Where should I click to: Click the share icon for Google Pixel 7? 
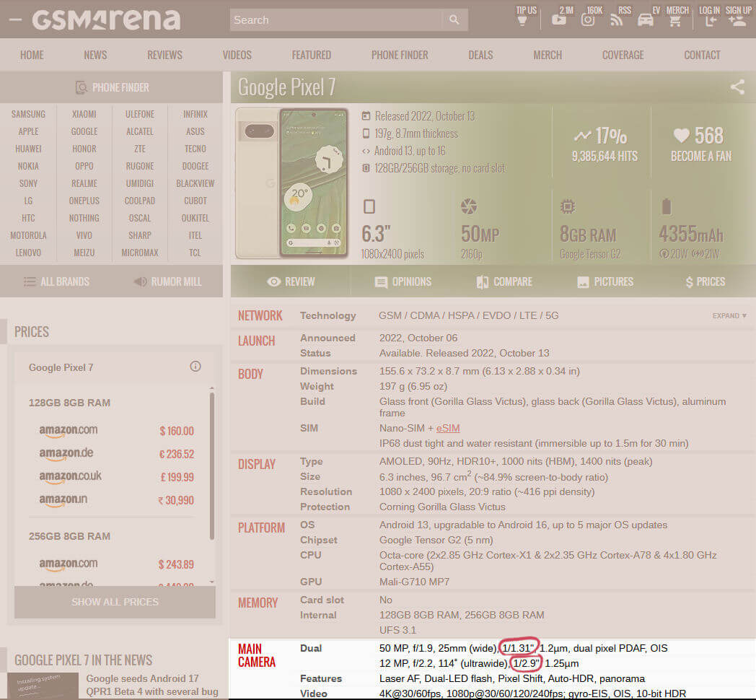(737, 87)
